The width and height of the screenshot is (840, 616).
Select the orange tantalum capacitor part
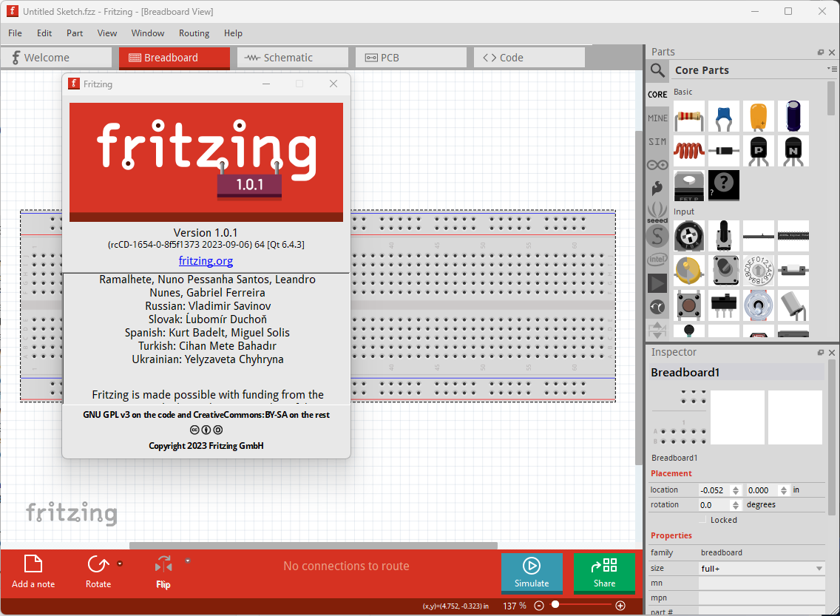[759, 116]
